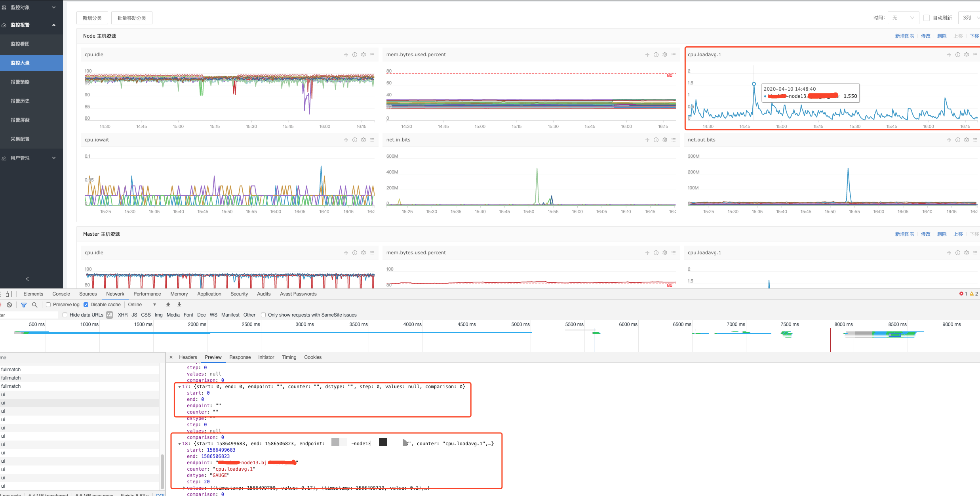The image size is (980, 496).
Task: Click the clear network log icon
Action: pos(9,305)
